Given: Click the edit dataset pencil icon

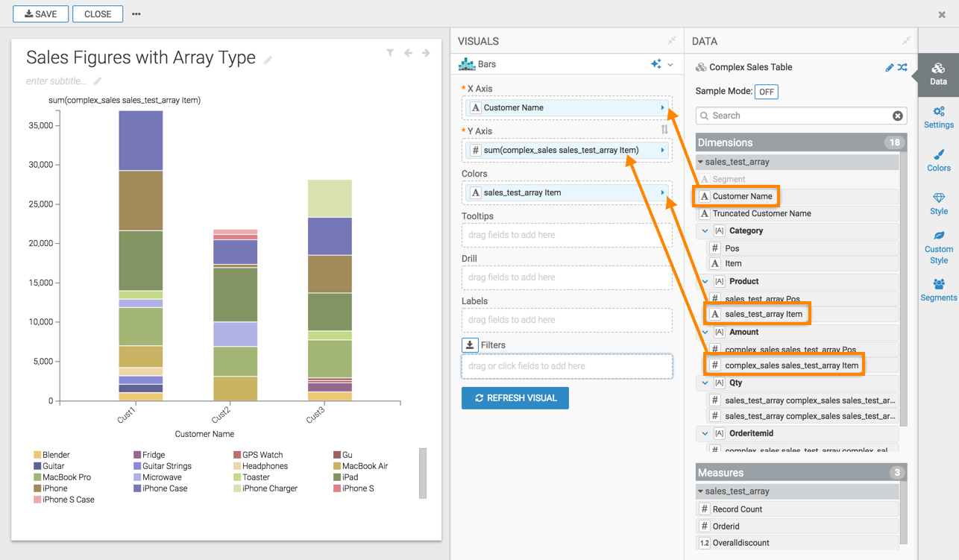Looking at the screenshot, I should tap(889, 67).
